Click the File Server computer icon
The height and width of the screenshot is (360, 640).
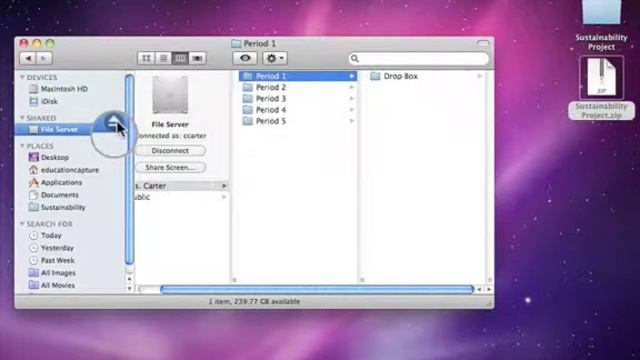(170, 95)
